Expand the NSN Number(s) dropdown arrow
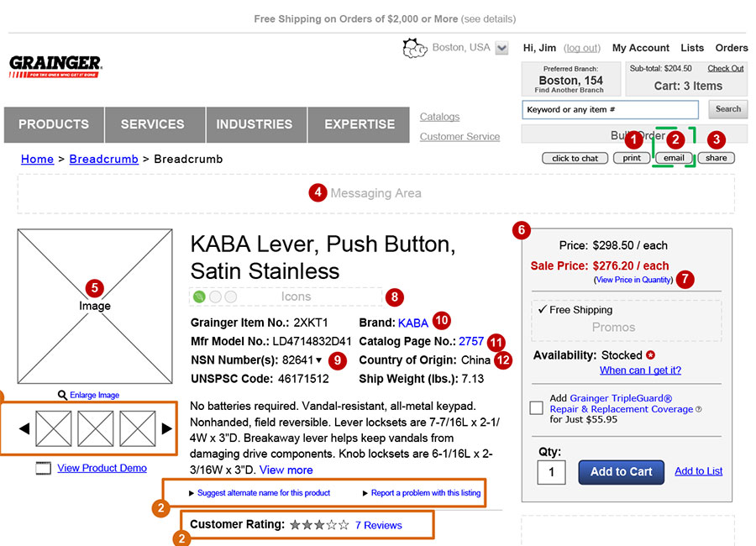Image resolution: width=756 pixels, height=546 pixels. [x=319, y=360]
